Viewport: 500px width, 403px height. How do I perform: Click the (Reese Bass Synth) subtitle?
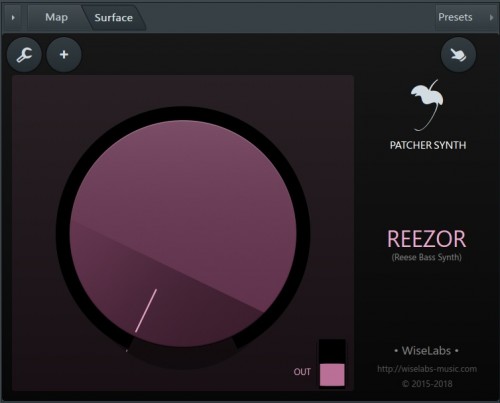(427, 257)
